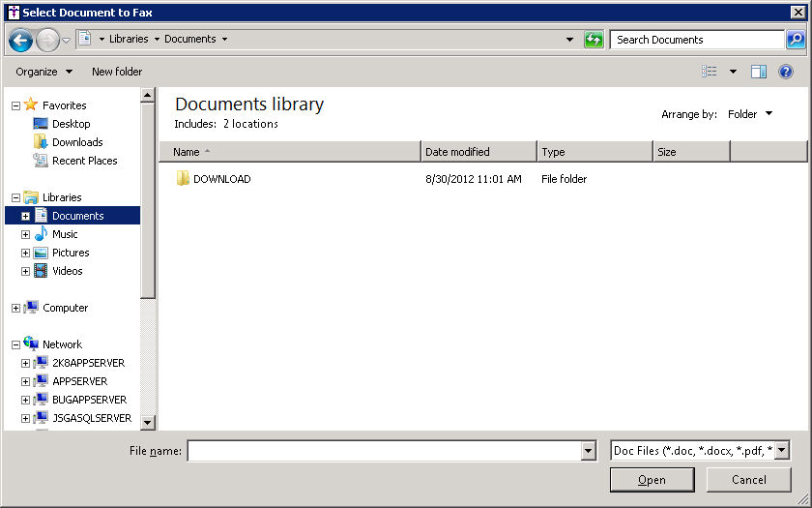Image resolution: width=812 pixels, height=508 pixels.
Task: Open the Help question mark icon
Action: 786,72
